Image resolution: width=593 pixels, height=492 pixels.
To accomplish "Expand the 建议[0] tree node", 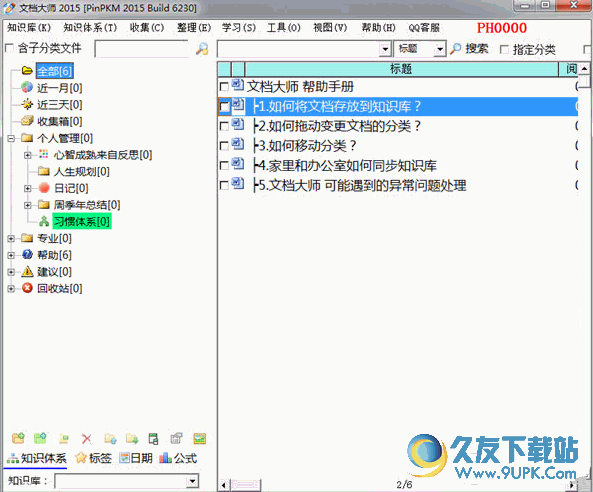I will (x=11, y=272).
